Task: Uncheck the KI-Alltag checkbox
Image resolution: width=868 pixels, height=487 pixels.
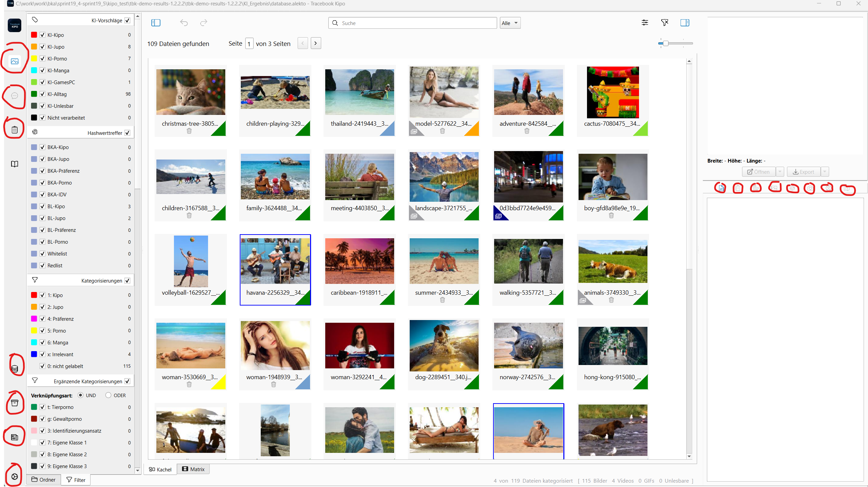Action: (43, 94)
